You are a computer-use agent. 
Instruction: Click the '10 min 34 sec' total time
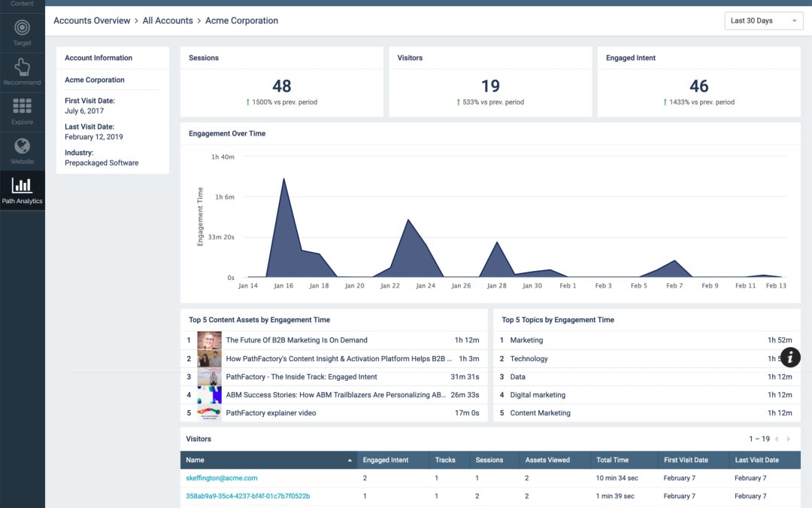pyautogui.click(x=617, y=478)
